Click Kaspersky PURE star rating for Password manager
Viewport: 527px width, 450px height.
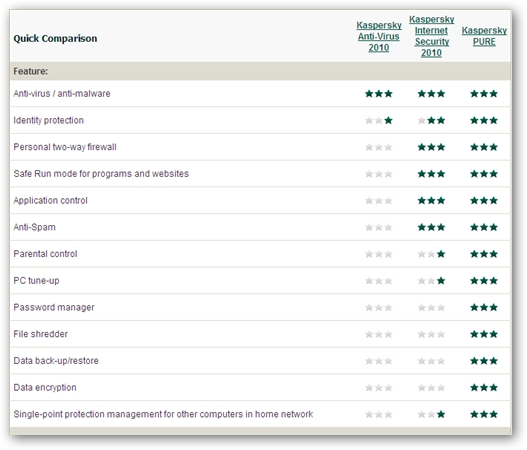pos(484,307)
